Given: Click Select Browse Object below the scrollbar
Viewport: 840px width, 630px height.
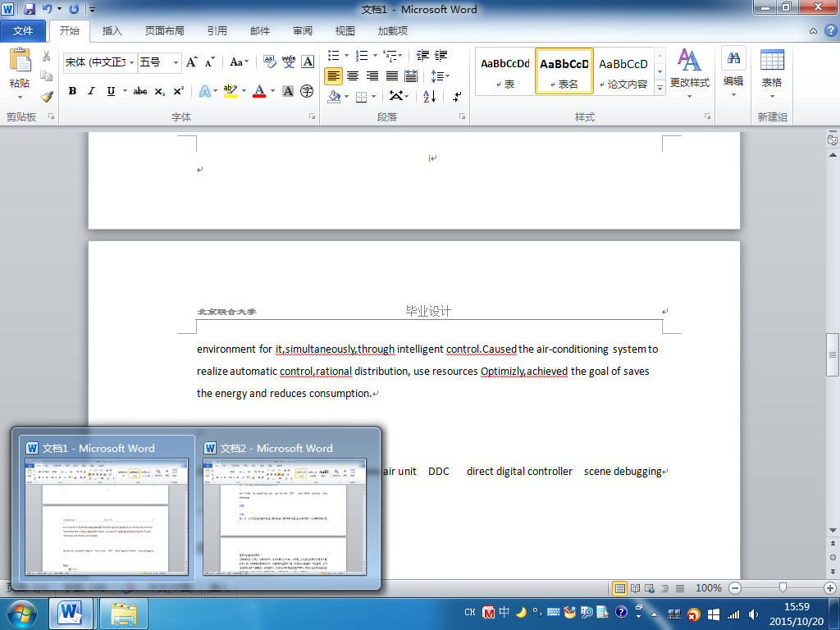Looking at the screenshot, I should 833,557.
